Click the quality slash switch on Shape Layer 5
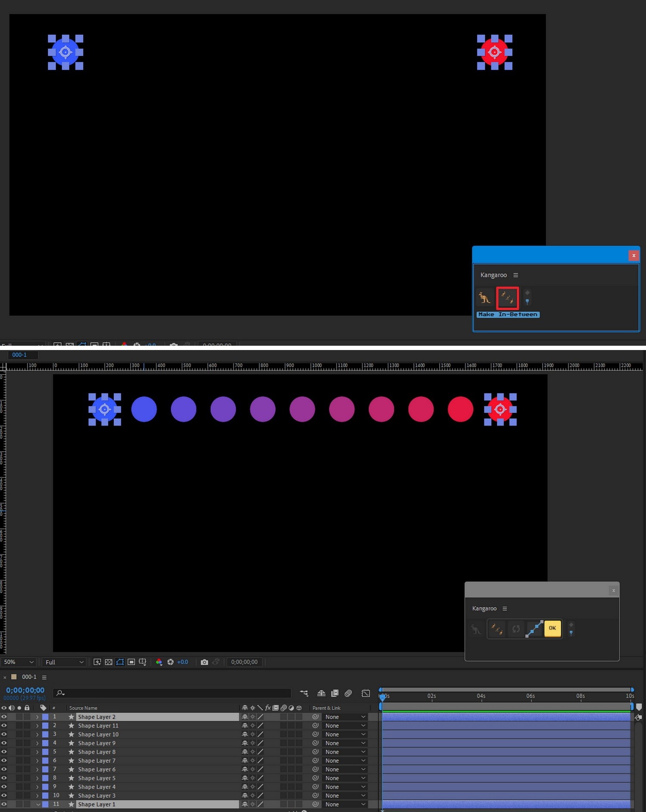This screenshot has width=646, height=812. click(x=260, y=778)
